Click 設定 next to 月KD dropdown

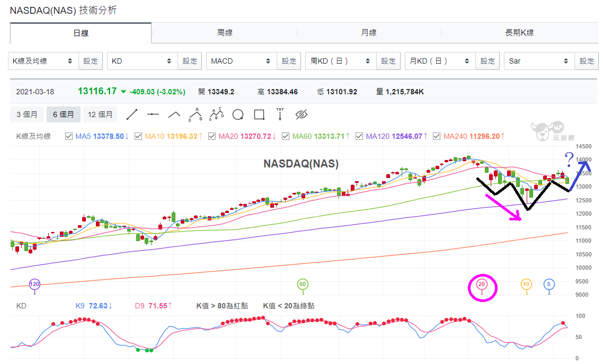click(x=487, y=61)
